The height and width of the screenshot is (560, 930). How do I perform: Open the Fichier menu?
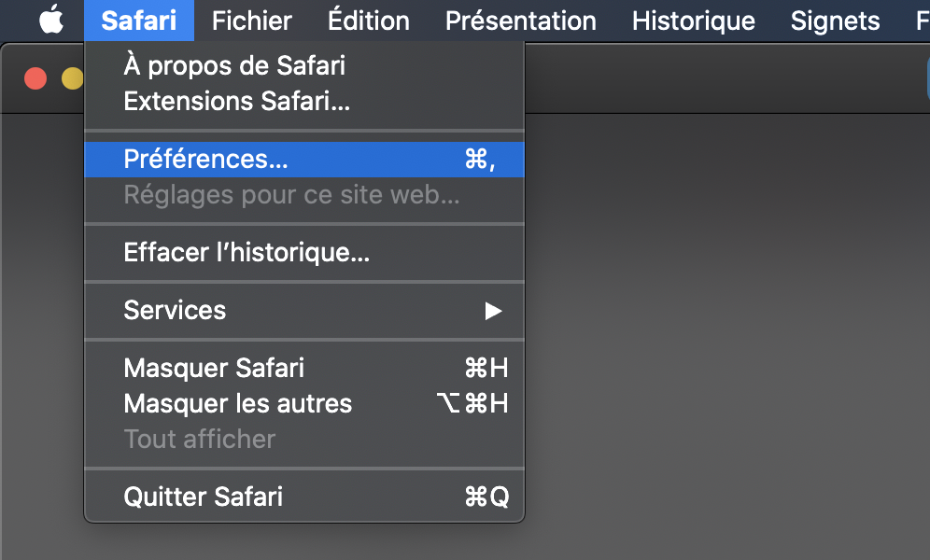pyautogui.click(x=251, y=21)
